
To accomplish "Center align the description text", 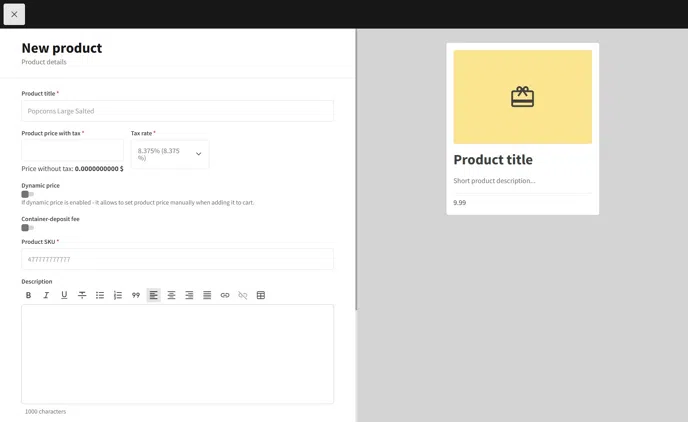I will pyautogui.click(x=171, y=295).
